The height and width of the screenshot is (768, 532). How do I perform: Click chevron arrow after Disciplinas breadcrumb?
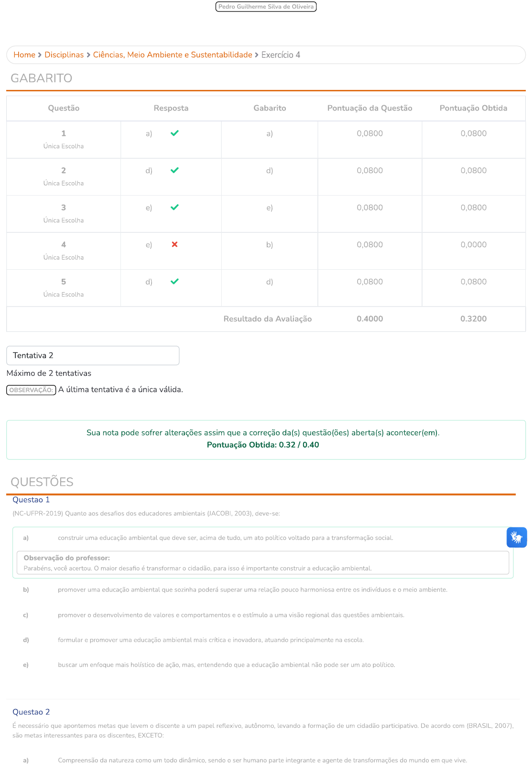[88, 55]
